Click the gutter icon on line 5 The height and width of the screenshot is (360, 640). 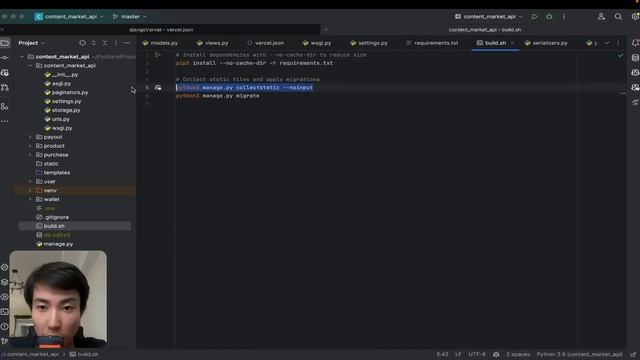click(158, 87)
